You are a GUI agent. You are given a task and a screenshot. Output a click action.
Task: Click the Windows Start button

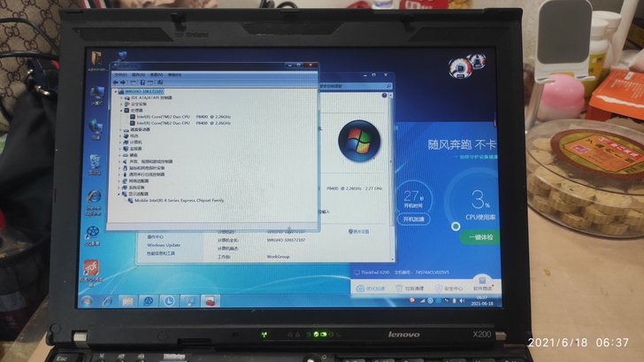pos(87,302)
